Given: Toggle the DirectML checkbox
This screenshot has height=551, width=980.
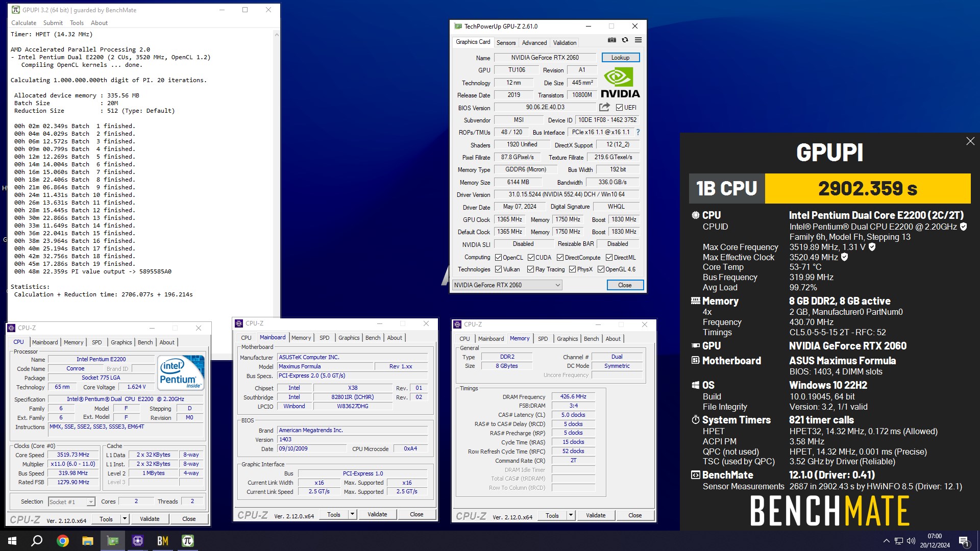Looking at the screenshot, I should pos(609,258).
